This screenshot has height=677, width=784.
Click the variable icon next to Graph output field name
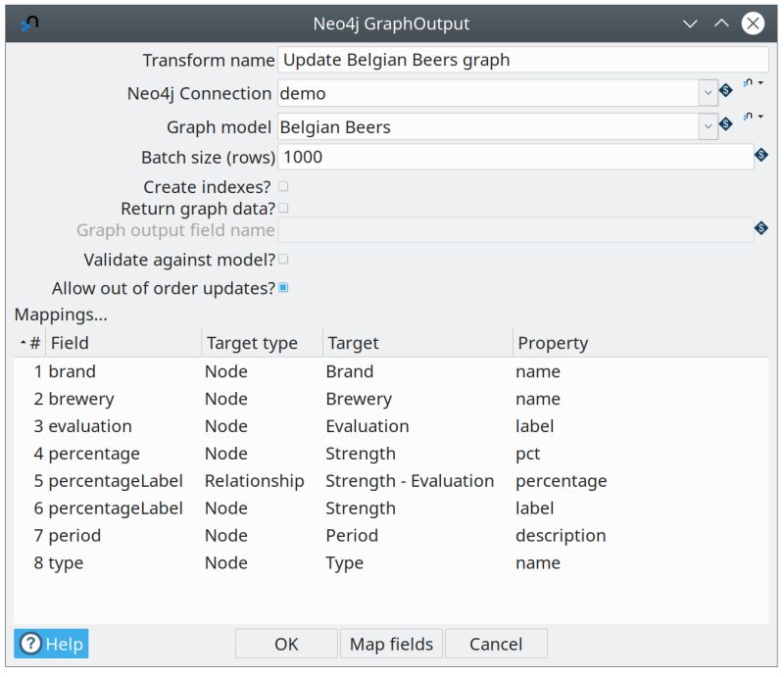tap(759, 229)
